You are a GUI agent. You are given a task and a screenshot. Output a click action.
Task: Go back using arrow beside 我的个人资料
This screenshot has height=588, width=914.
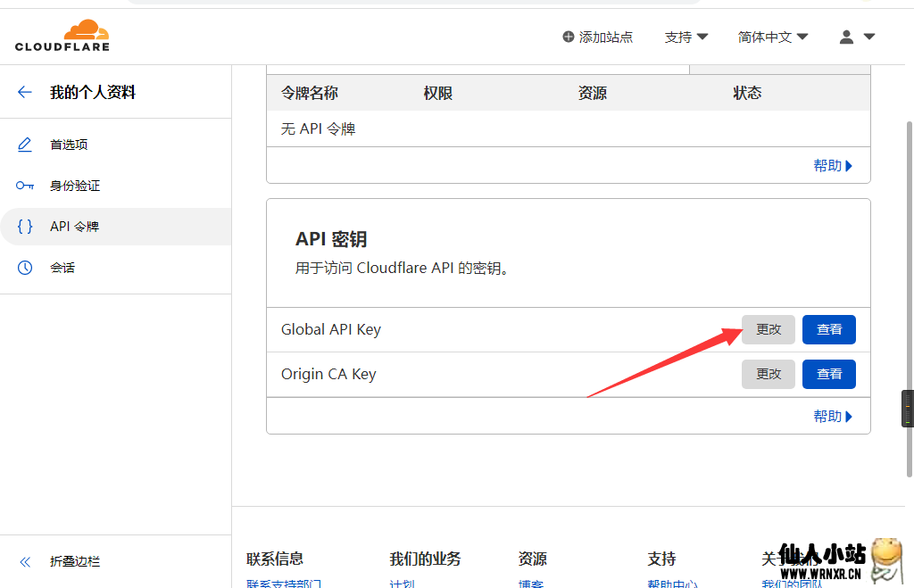[x=24, y=92]
